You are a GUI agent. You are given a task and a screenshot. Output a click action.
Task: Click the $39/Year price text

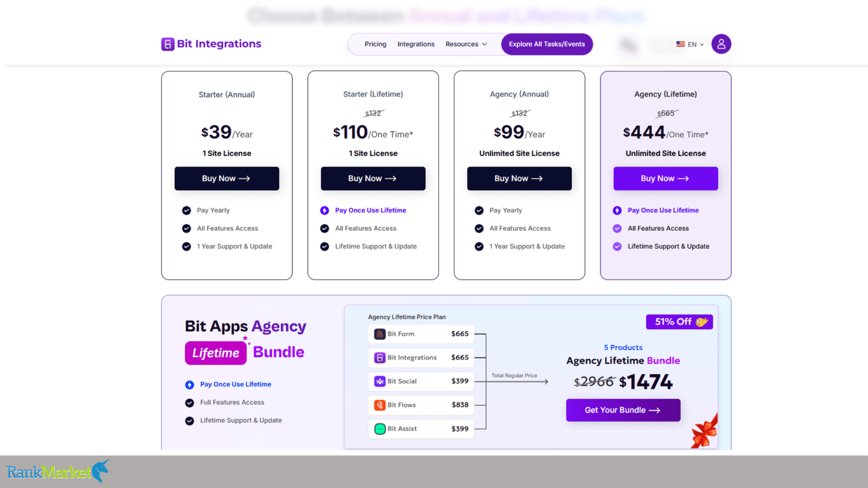click(227, 132)
